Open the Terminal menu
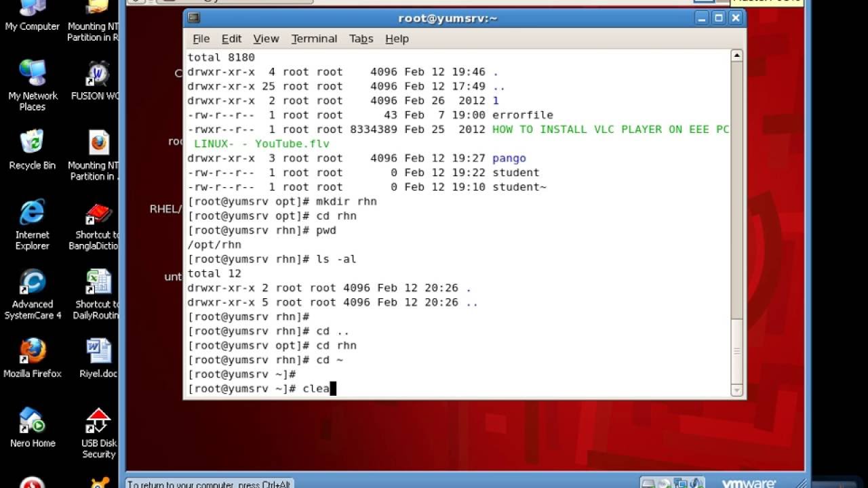 click(x=314, y=39)
